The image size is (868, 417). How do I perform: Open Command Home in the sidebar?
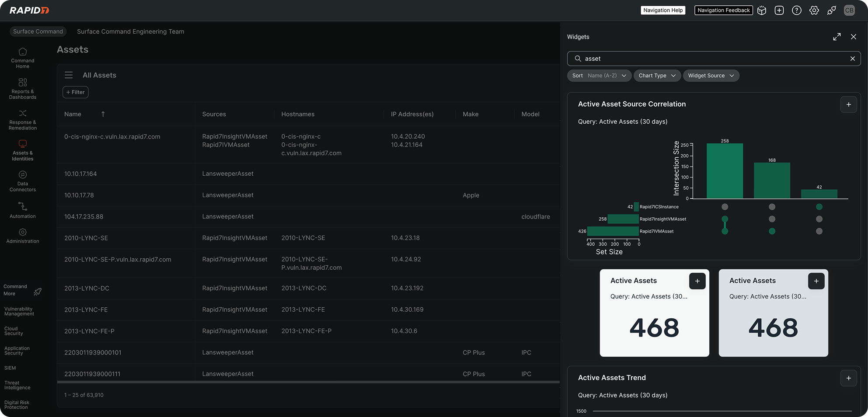click(23, 58)
